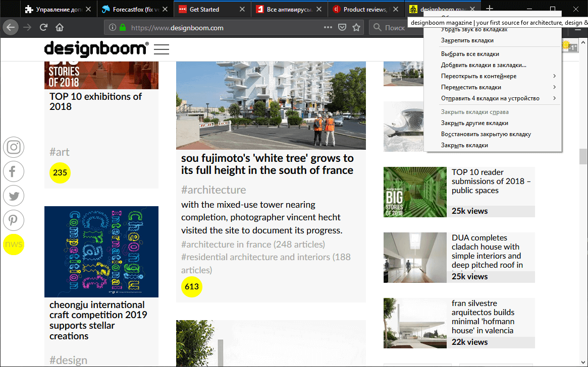
Task: Open green BIG STORIES OF 2018 thumbnail
Action: [x=415, y=192]
